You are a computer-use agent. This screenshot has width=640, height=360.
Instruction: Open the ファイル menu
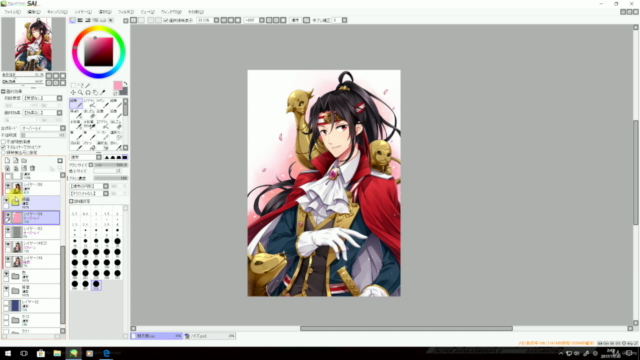point(12,12)
